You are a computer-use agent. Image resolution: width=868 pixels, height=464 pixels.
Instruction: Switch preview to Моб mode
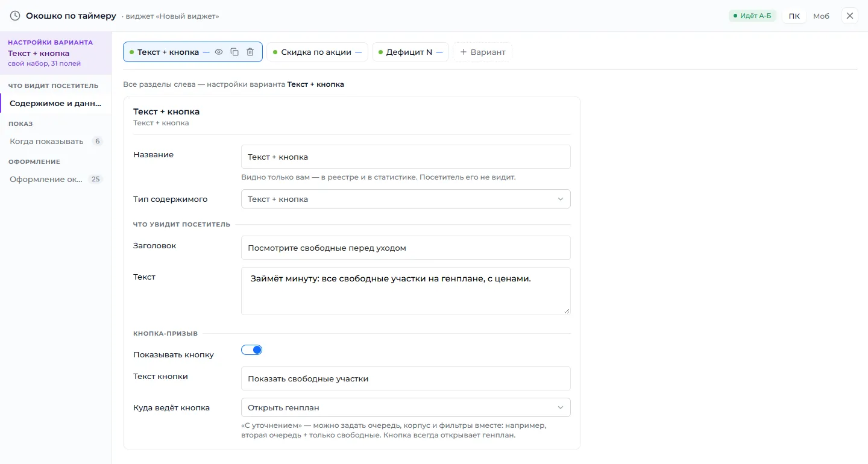[x=821, y=16]
